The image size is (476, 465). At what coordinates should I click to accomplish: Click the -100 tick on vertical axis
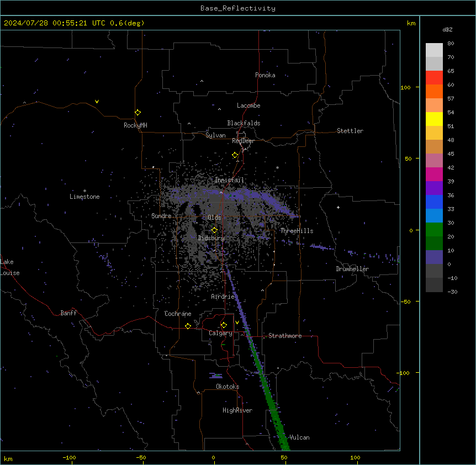[404, 373]
